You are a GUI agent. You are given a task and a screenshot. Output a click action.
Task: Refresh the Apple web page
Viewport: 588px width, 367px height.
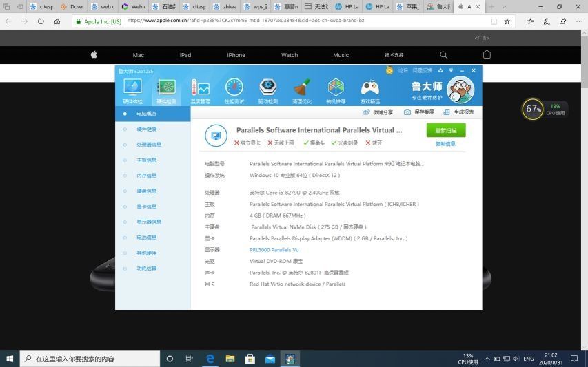pyautogui.click(x=41, y=21)
